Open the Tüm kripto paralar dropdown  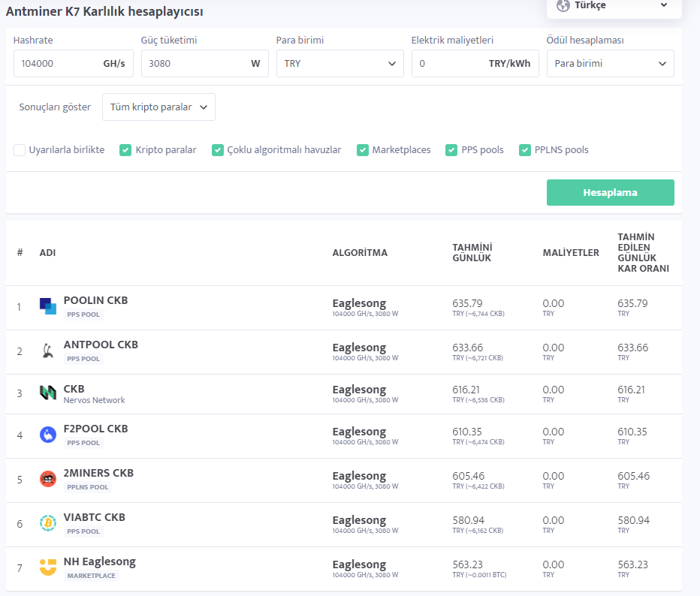[158, 107]
